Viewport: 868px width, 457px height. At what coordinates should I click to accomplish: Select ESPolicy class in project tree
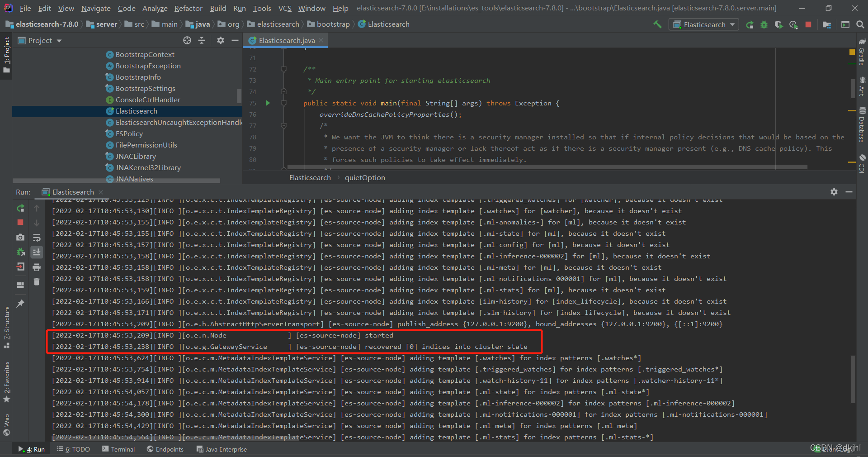point(129,133)
